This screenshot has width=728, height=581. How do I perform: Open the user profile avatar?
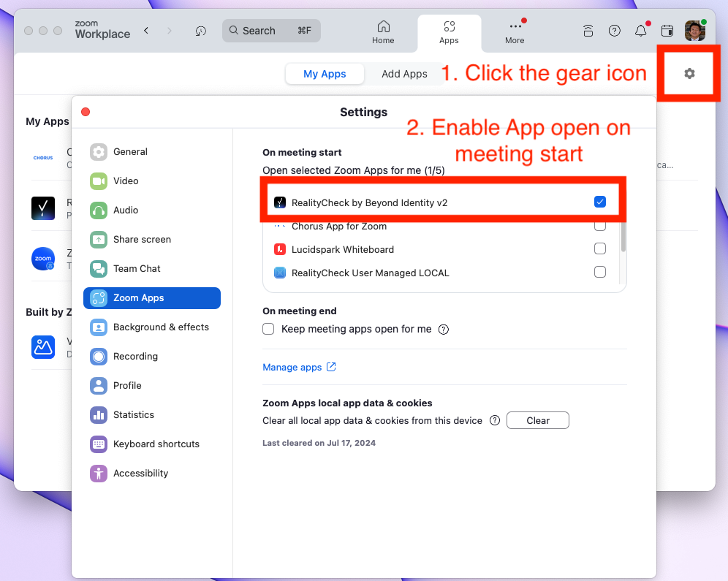point(694,31)
